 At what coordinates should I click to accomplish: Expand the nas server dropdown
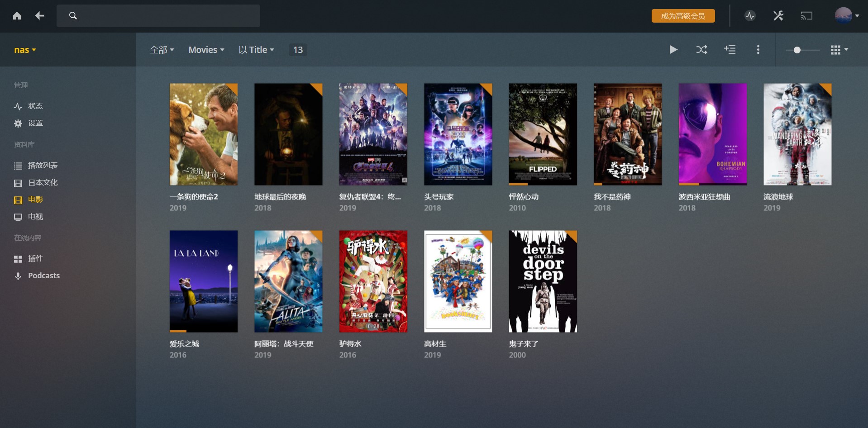point(25,50)
